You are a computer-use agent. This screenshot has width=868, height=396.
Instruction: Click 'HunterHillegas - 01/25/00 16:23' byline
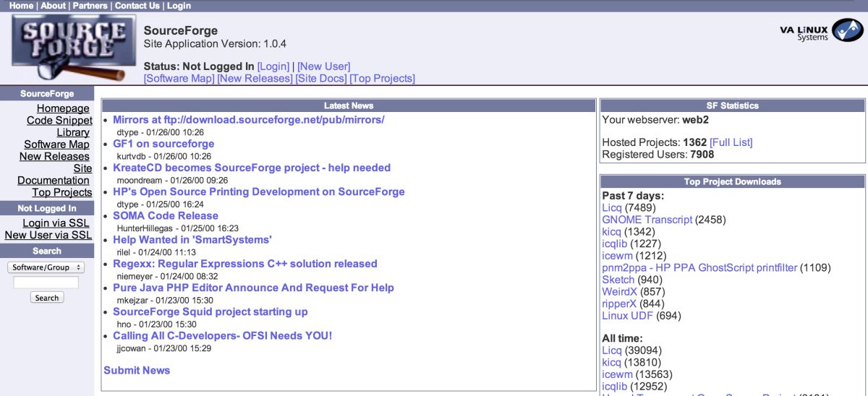177,228
